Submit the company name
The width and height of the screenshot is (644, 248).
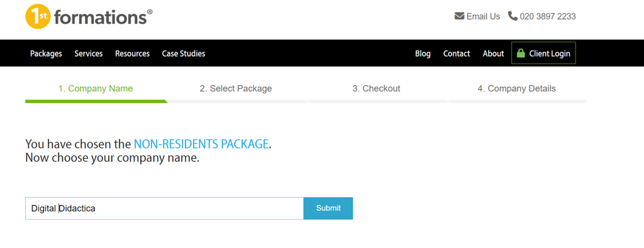(328, 208)
